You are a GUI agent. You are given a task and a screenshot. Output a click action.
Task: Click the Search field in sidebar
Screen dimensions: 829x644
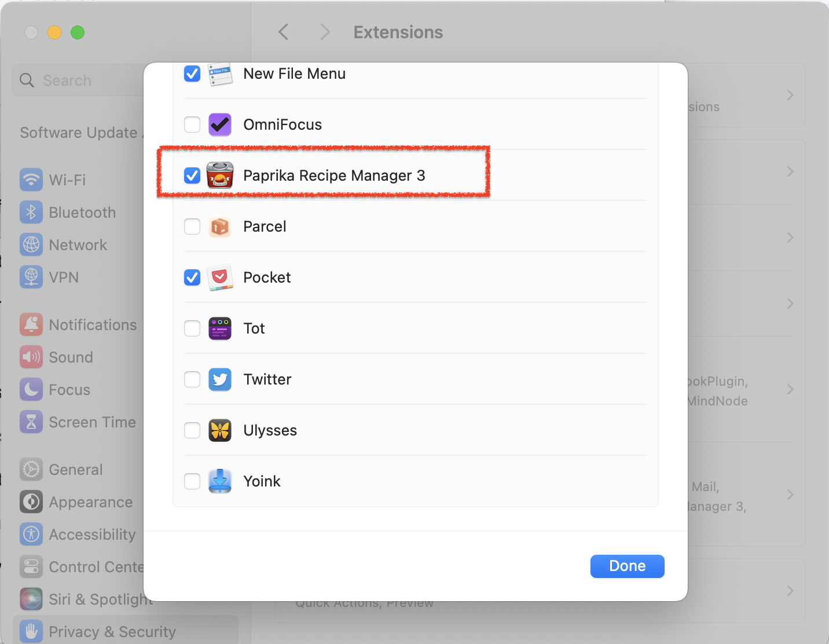tap(78, 80)
